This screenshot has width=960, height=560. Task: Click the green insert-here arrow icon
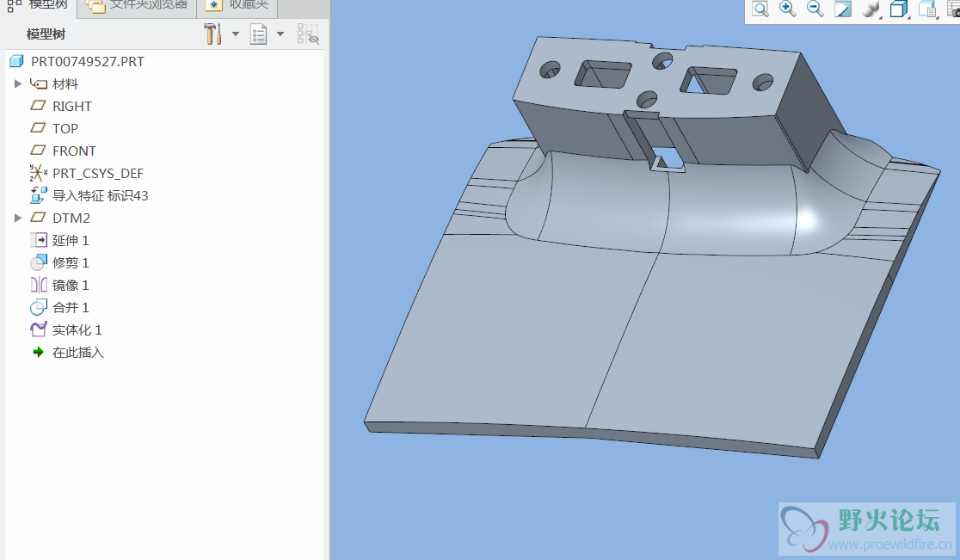(x=39, y=352)
